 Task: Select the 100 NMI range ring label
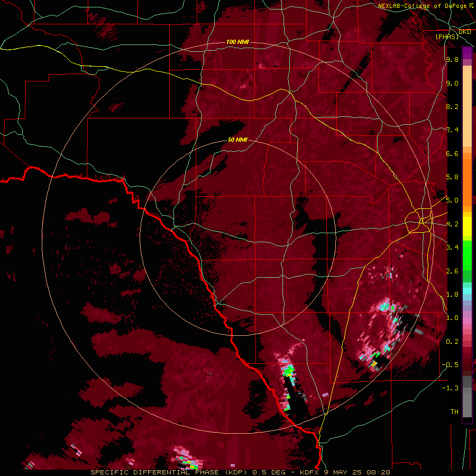pyautogui.click(x=237, y=42)
